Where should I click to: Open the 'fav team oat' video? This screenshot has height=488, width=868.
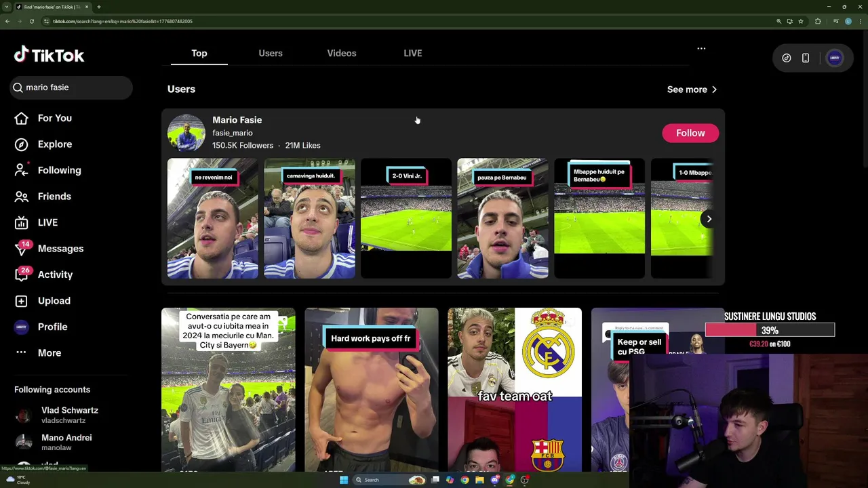515,390
